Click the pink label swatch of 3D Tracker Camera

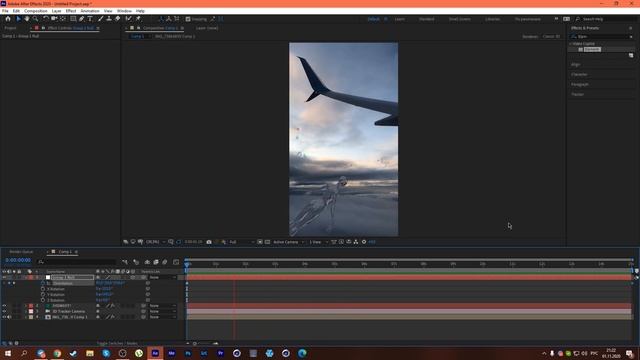coord(31,311)
